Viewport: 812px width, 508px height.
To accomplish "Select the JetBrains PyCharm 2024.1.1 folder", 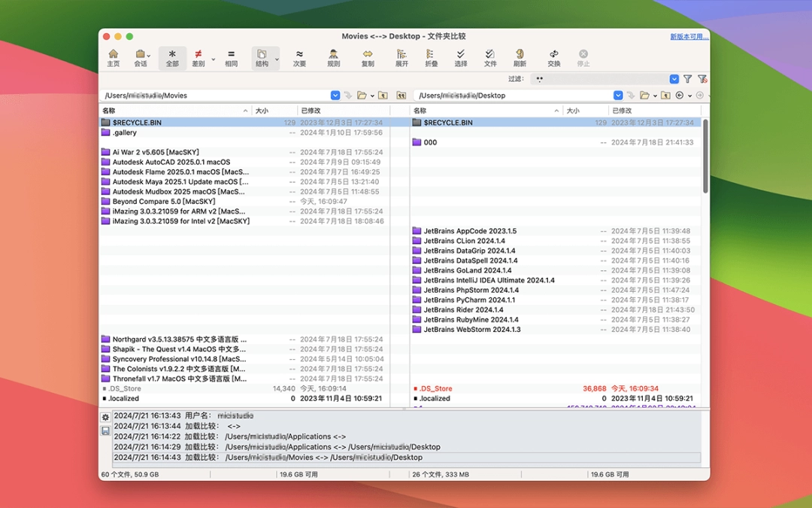I will coord(469,300).
